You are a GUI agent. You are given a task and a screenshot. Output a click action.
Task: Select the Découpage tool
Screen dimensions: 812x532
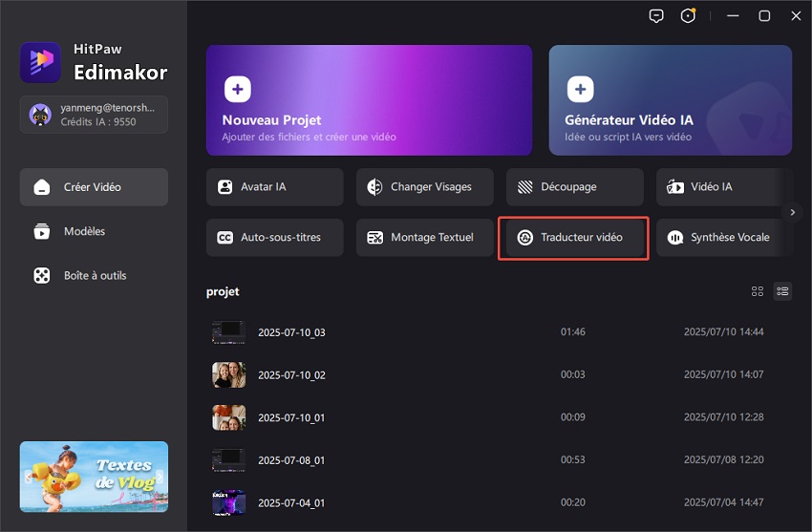point(574,187)
